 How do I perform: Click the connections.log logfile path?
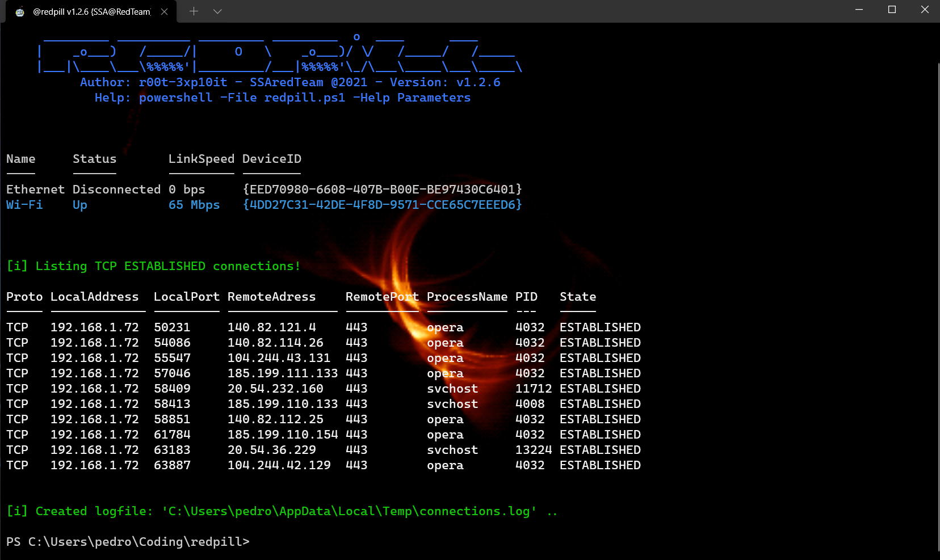click(x=349, y=511)
